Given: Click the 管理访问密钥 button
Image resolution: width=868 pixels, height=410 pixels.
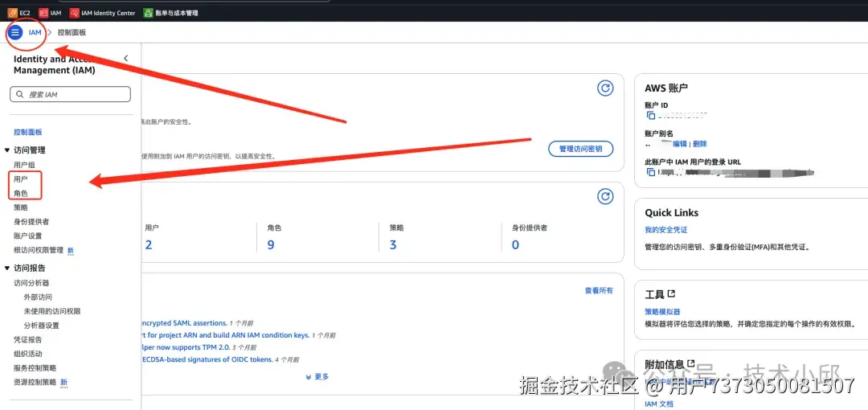Looking at the screenshot, I should pos(581,149).
